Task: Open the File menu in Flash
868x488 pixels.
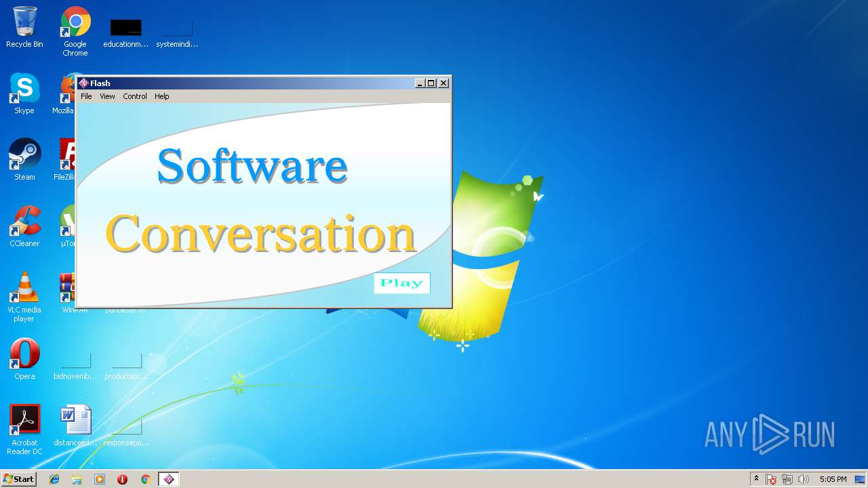Action: [x=86, y=96]
